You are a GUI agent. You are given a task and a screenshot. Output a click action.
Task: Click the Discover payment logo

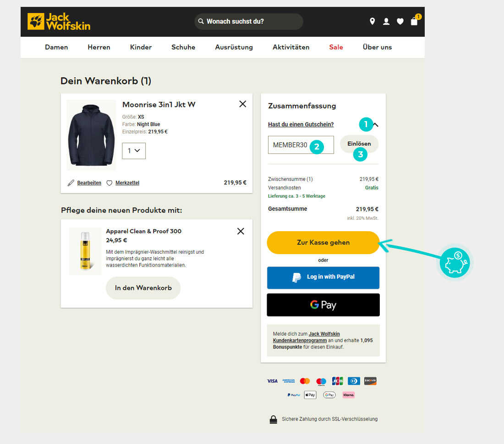point(370,381)
